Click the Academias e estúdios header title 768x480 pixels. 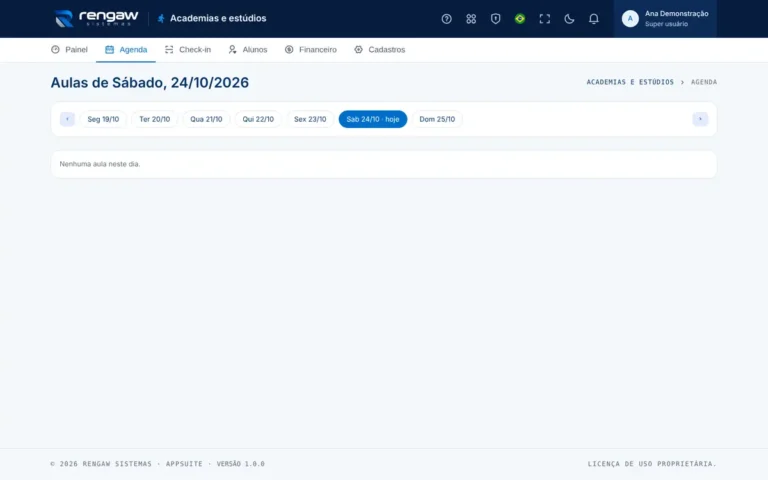click(x=218, y=19)
